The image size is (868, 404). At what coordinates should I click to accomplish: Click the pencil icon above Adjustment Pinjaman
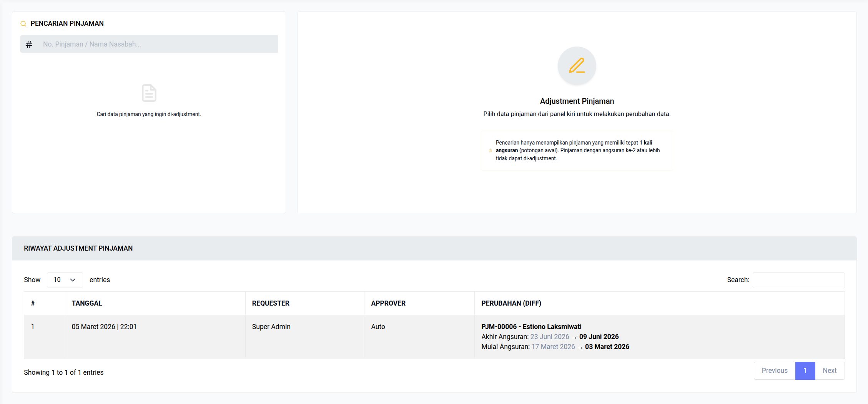click(576, 66)
